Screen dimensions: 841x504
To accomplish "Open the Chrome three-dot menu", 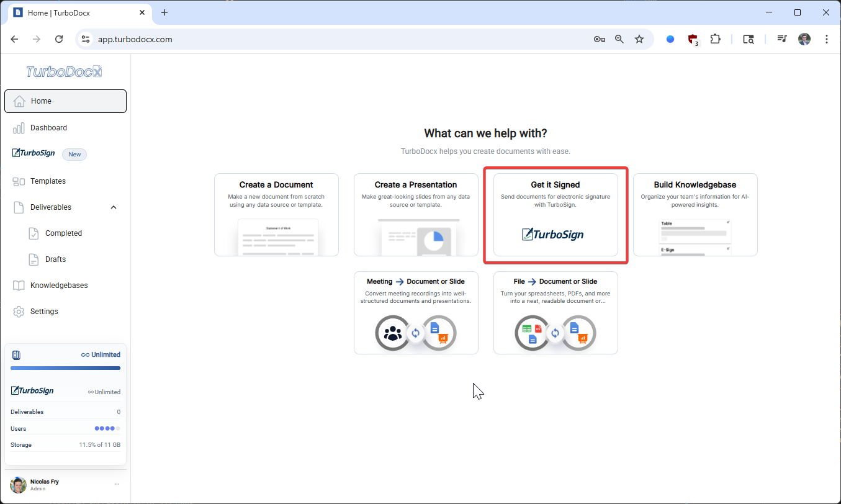I will pos(827,39).
